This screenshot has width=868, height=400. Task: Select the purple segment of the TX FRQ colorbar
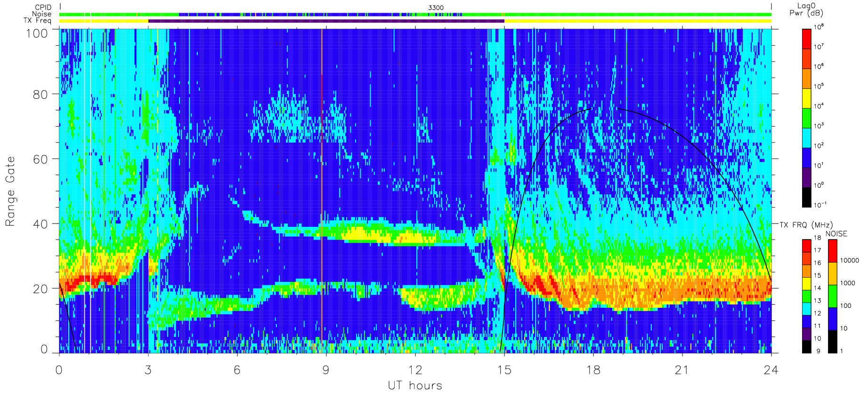pyautogui.click(x=807, y=334)
